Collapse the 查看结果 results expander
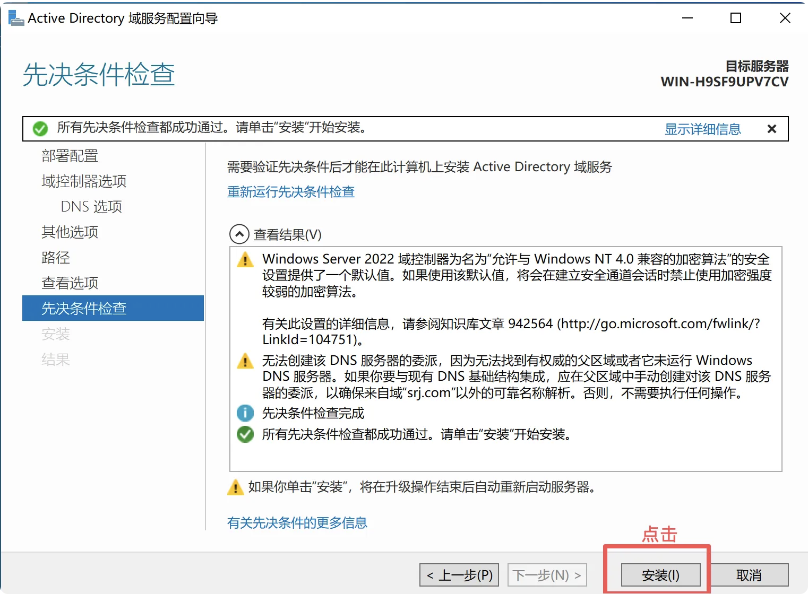Image resolution: width=808 pixels, height=594 pixels. coord(239,234)
